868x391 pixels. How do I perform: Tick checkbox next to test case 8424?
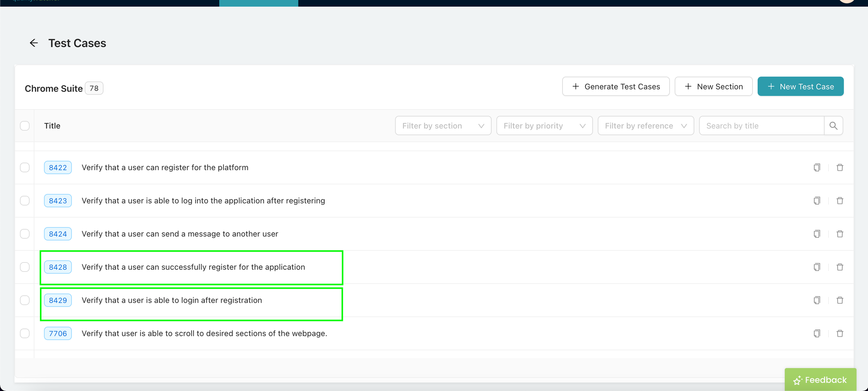[25, 234]
